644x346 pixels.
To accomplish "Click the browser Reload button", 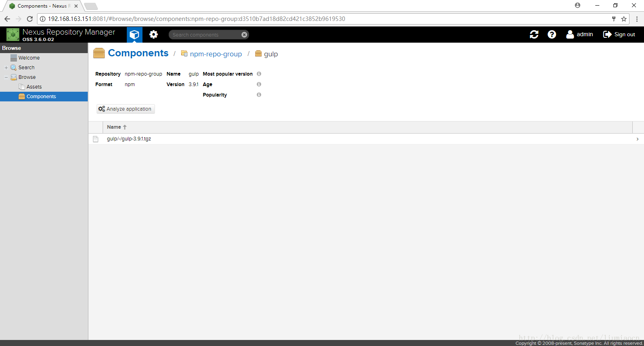I will (x=30, y=19).
